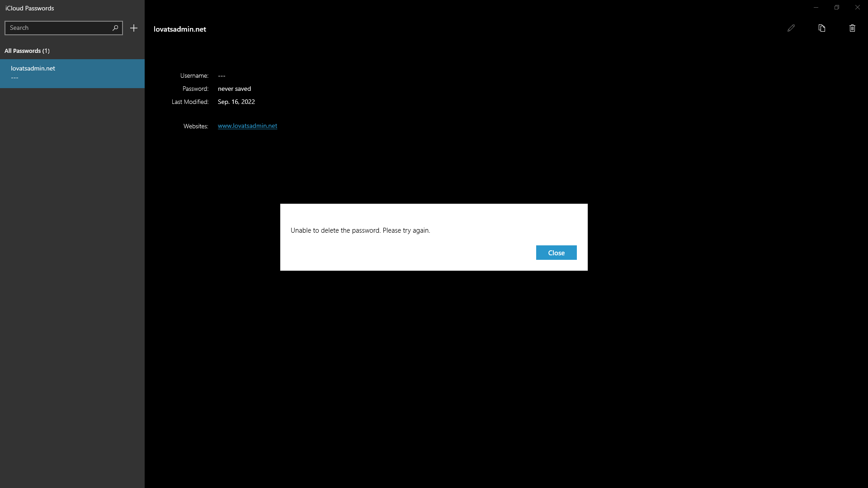Click the search magnifier icon

116,28
